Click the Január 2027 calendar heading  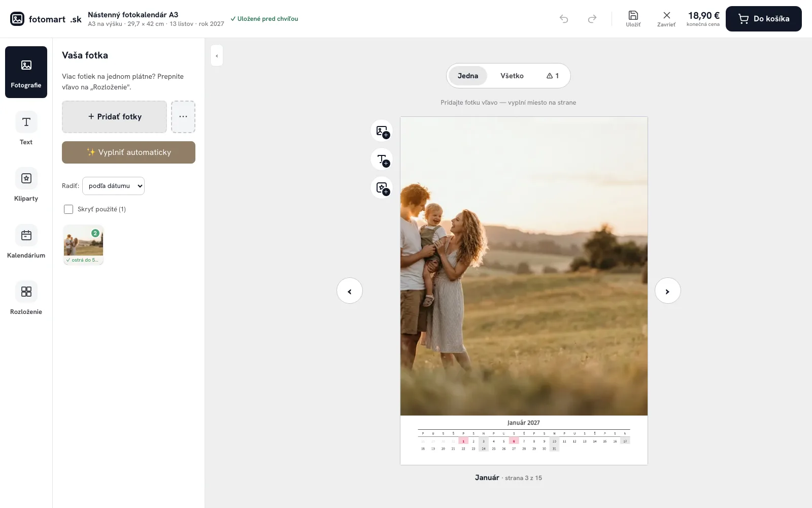(524, 423)
